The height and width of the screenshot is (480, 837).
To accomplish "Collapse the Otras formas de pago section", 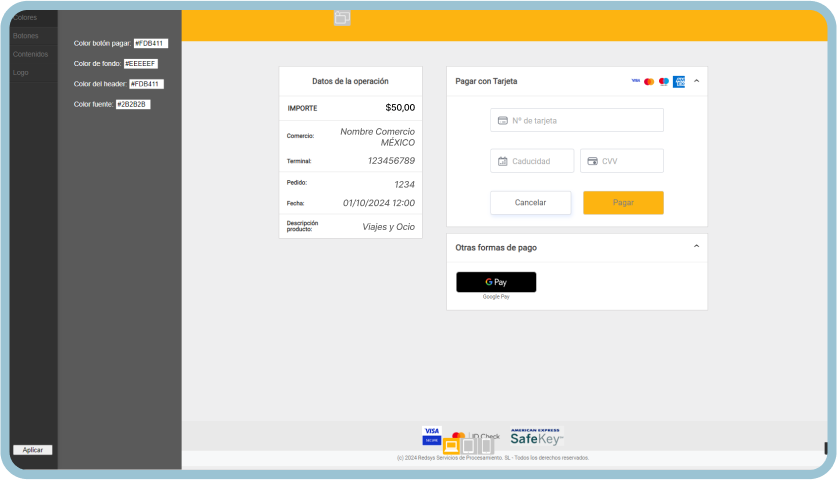I will [x=696, y=247].
